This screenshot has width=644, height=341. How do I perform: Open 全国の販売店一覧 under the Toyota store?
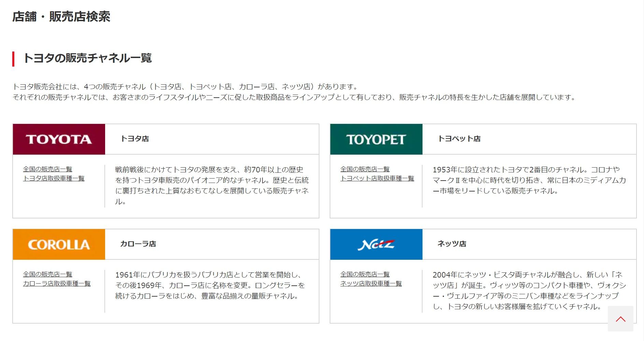point(47,169)
